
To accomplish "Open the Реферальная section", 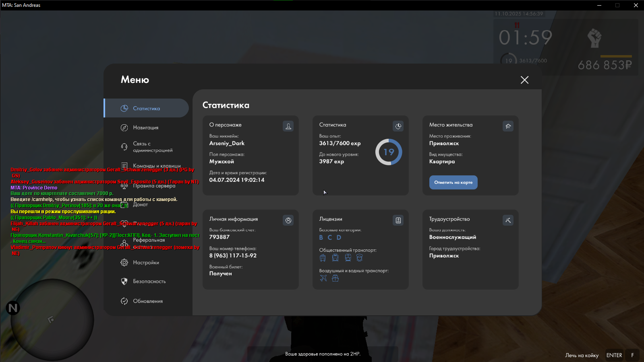I will pos(149,240).
